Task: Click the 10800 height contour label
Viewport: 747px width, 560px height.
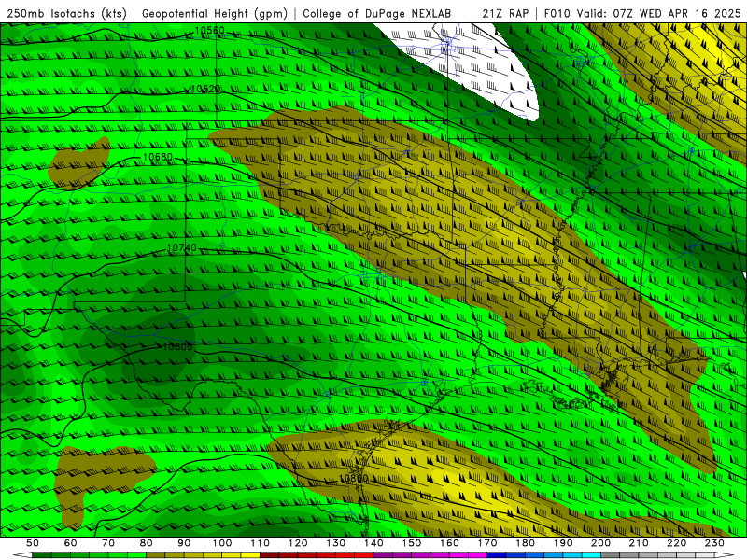Action: [177, 346]
